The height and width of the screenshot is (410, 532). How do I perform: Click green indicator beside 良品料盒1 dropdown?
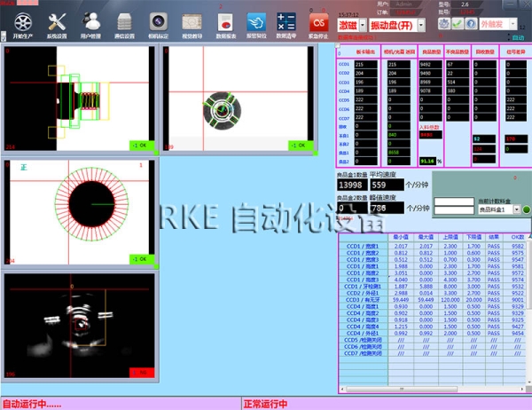525,210
